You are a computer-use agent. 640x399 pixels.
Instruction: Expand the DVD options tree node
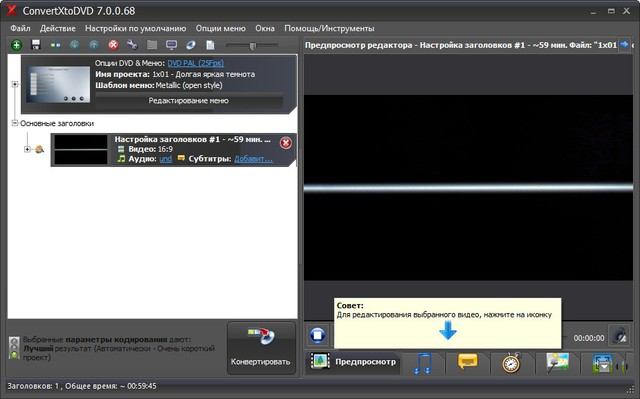15,84
